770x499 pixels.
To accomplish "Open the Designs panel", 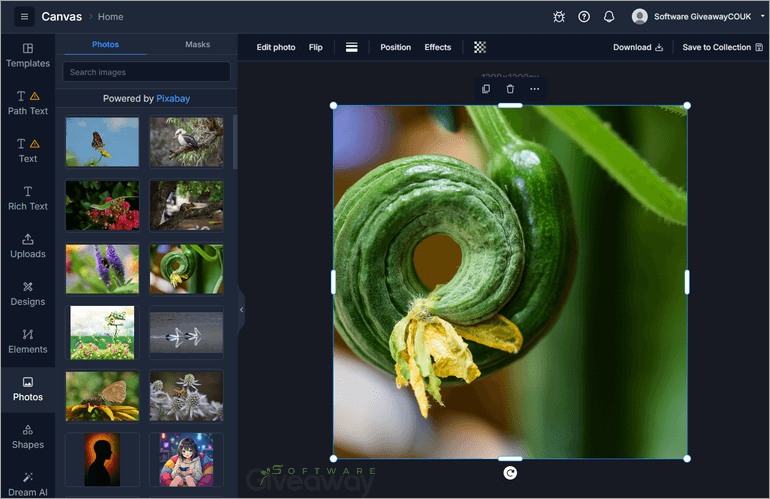I will (x=28, y=294).
